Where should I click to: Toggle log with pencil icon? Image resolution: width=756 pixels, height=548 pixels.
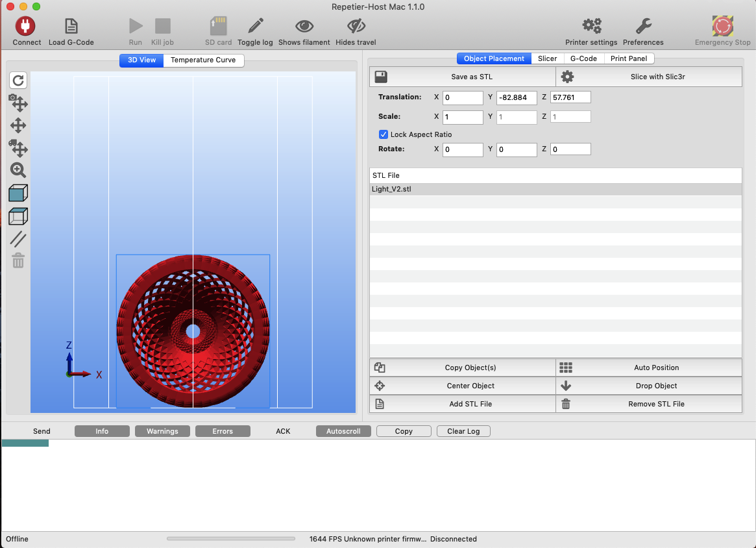pyautogui.click(x=256, y=26)
